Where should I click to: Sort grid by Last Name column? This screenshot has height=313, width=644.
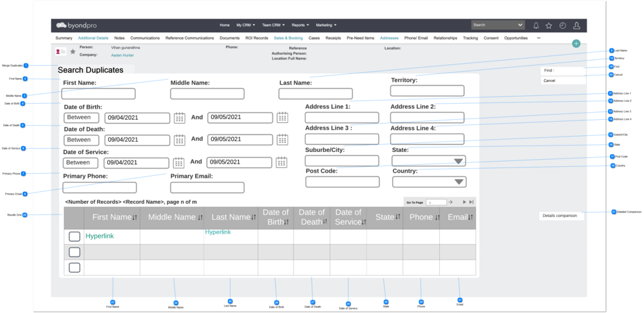click(x=253, y=217)
